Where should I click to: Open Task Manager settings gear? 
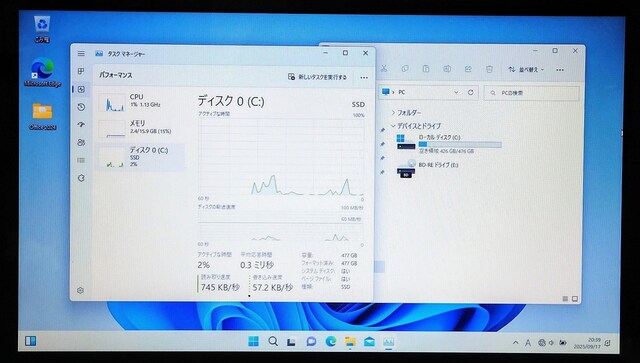click(x=80, y=290)
